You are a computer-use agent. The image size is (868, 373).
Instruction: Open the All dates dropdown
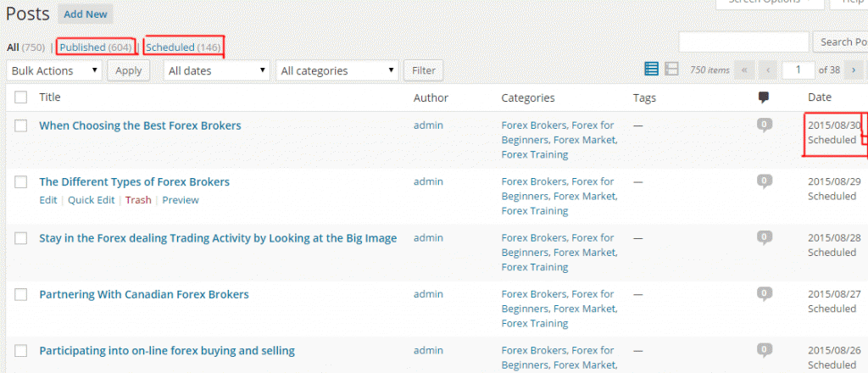pos(217,71)
